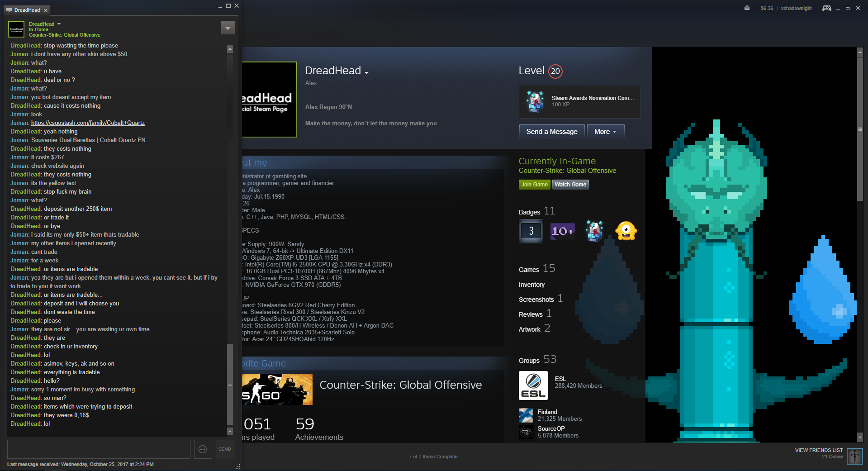Click the Steam Awards Nomination '100 XP' text
868x471 pixels.
(x=560, y=105)
